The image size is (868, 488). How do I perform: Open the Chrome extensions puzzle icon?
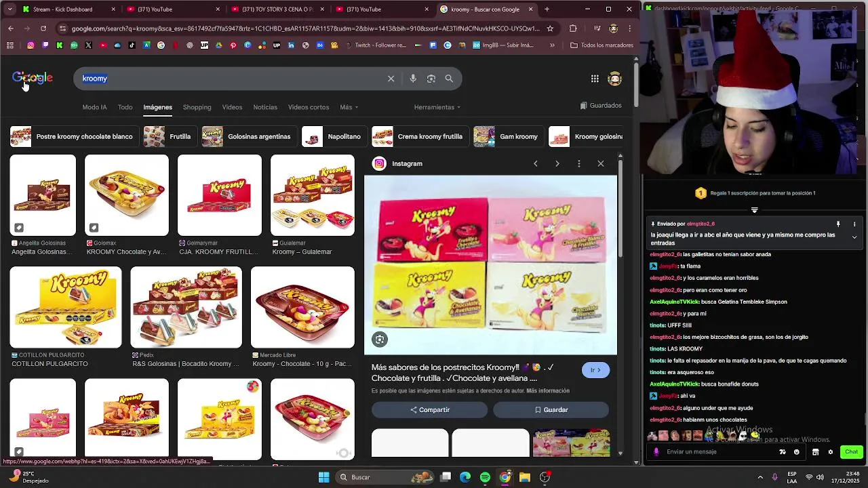(x=573, y=28)
